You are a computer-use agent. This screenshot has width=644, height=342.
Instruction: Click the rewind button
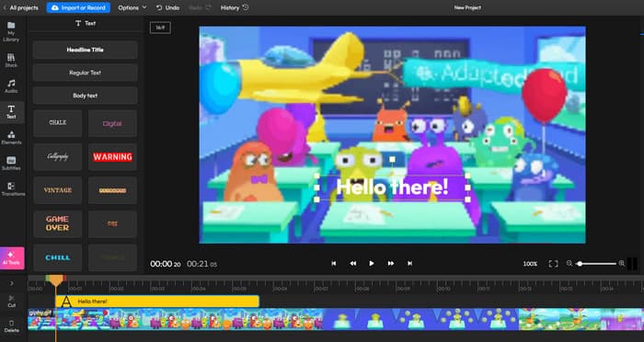point(352,264)
